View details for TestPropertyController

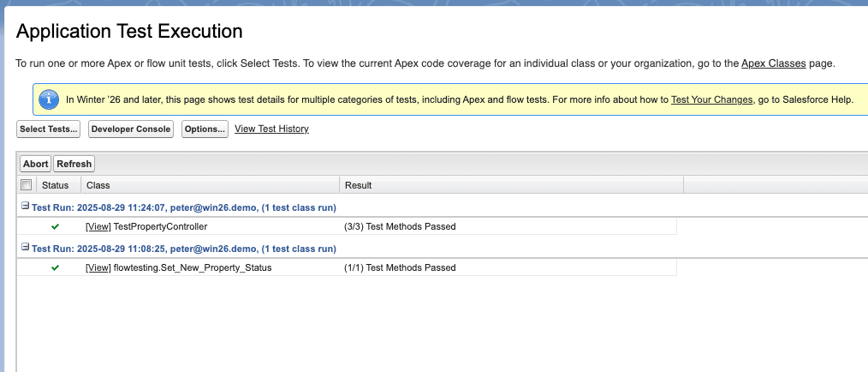pos(98,226)
